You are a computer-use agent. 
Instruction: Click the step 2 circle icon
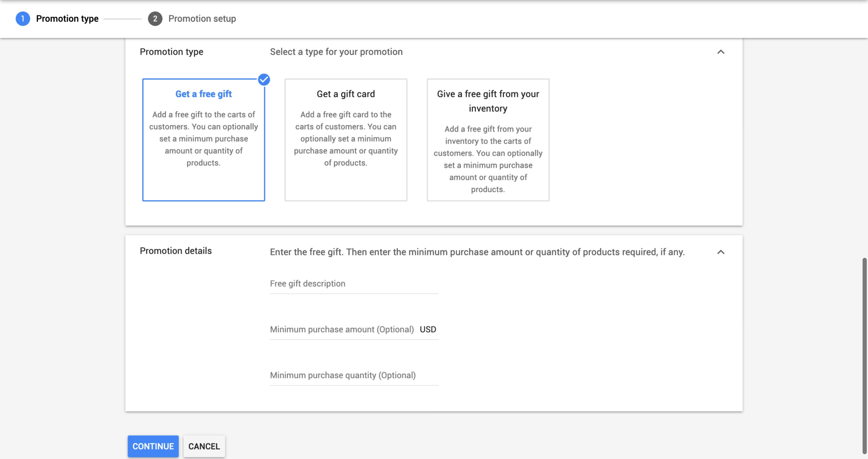(x=155, y=19)
